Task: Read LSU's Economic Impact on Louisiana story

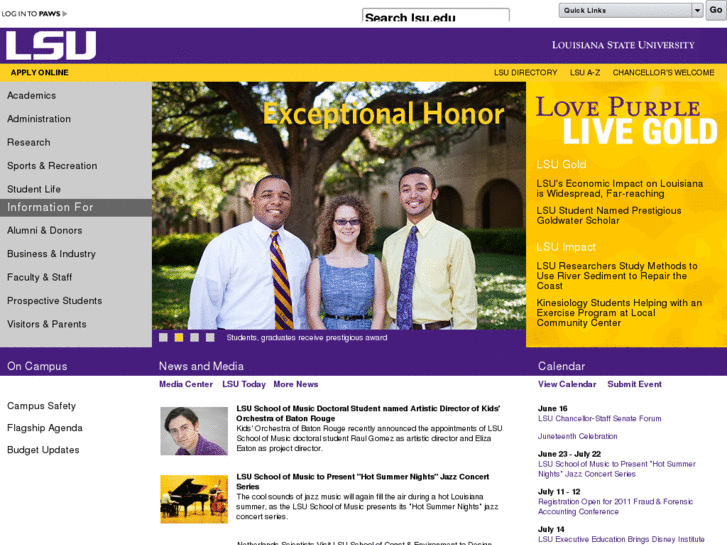Action: (x=620, y=189)
